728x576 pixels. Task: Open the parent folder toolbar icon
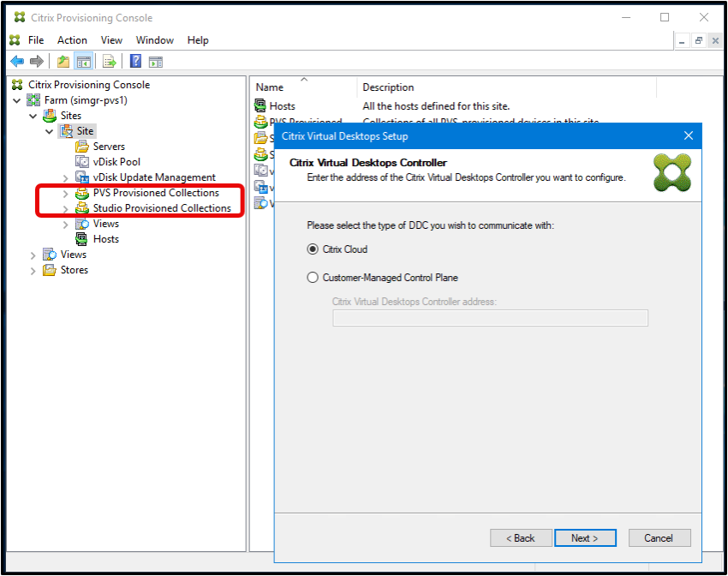click(61, 61)
